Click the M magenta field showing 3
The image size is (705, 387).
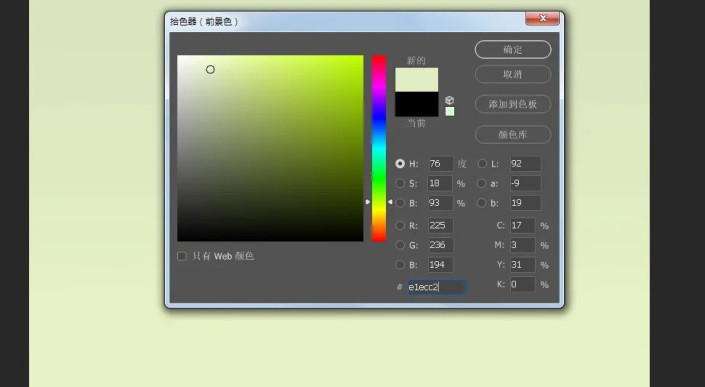tap(523, 245)
